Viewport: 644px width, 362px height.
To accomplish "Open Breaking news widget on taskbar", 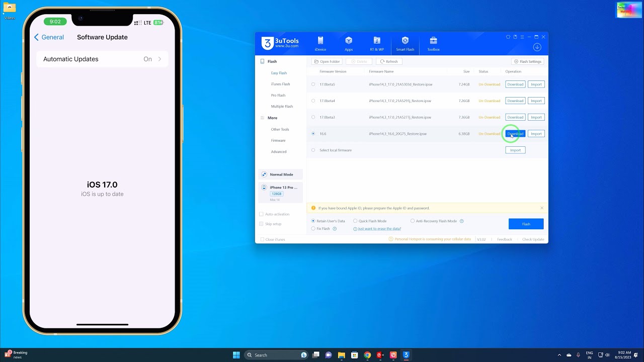I will (x=16, y=354).
